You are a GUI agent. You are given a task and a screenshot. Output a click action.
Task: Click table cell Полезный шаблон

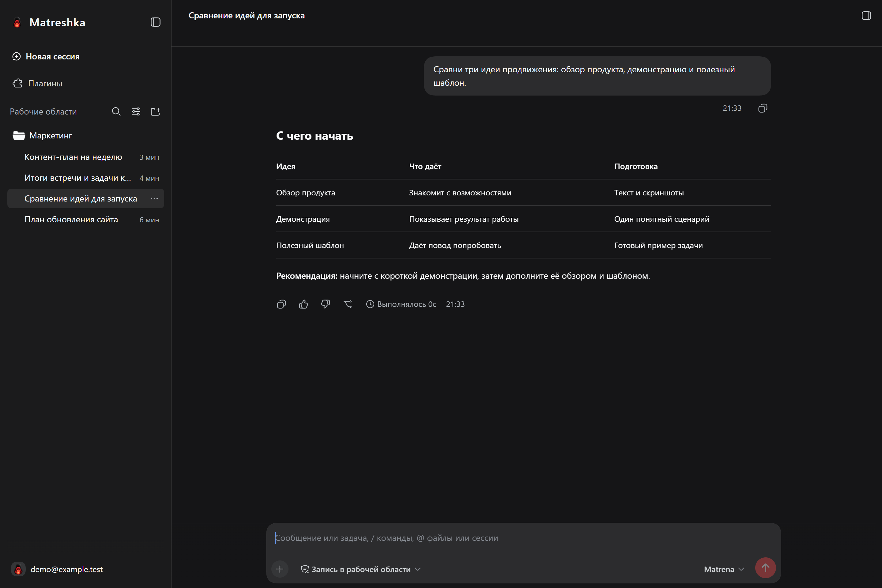point(310,245)
